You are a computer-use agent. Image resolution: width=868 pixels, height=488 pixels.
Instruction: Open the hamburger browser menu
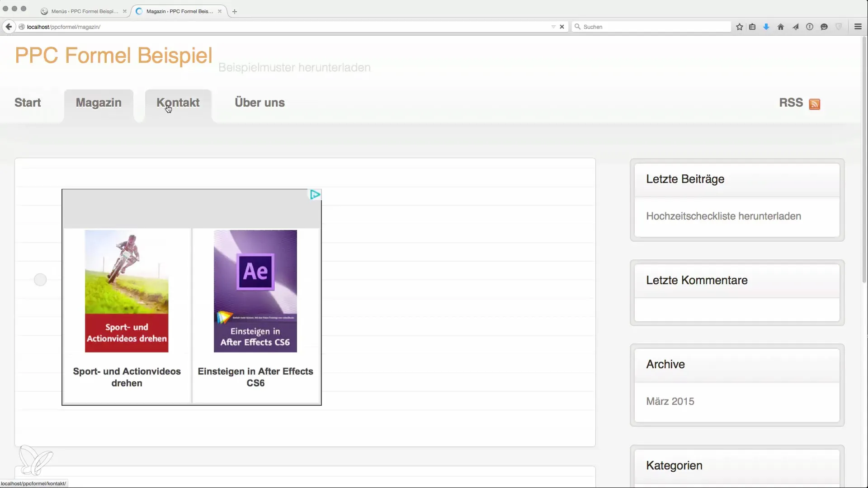858,27
